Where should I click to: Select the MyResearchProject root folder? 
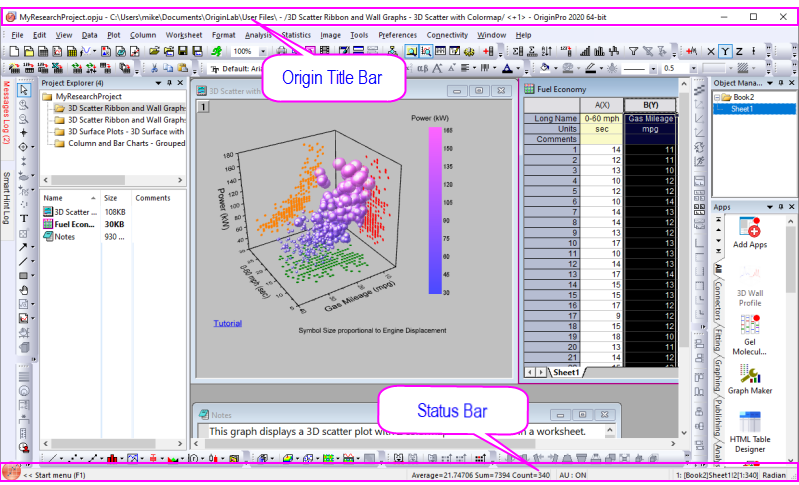coord(88,96)
